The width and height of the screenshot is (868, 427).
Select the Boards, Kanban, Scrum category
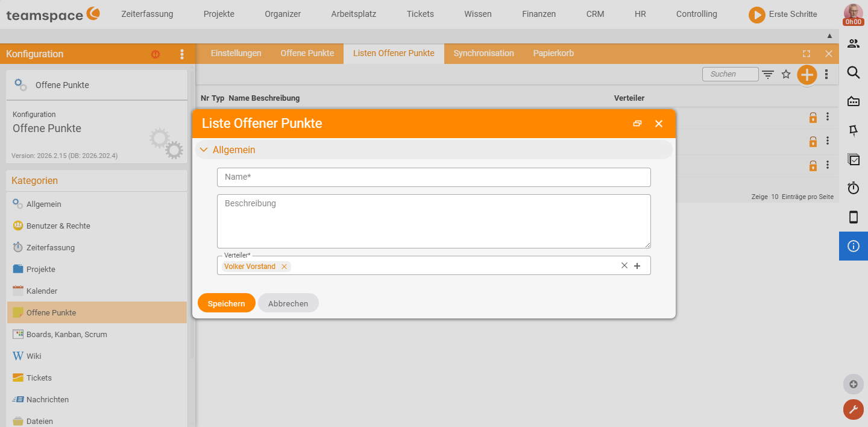[x=97, y=334]
